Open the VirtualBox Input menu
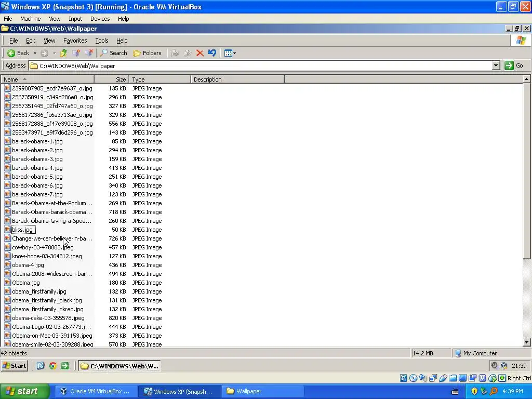The height and width of the screenshot is (399, 532). 75,19
